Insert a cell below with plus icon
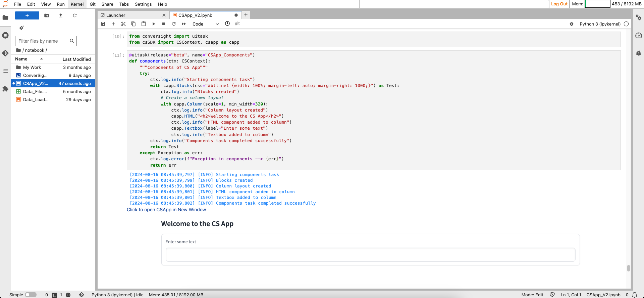Image resolution: width=644 pixels, height=298 pixels. pyautogui.click(x=113, y=24)
